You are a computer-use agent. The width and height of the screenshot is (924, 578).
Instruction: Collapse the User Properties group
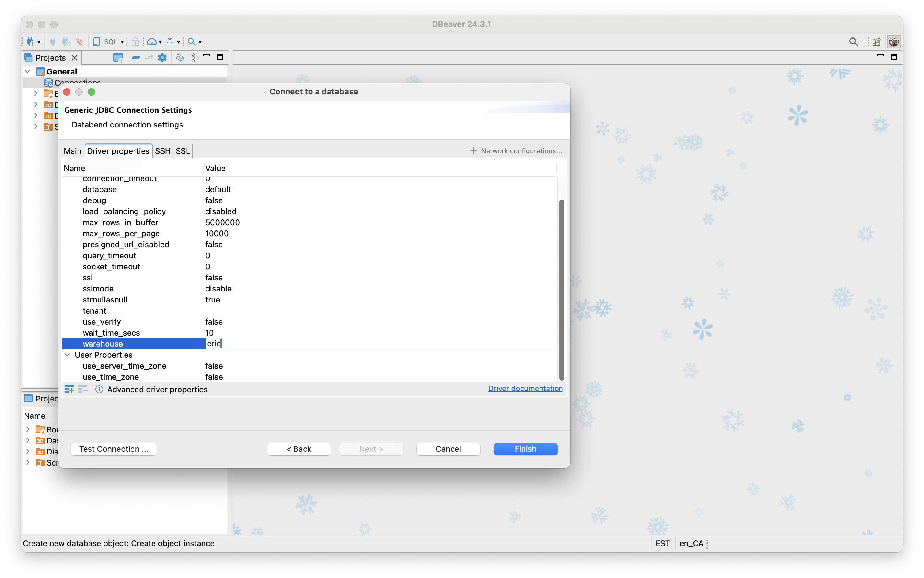click(x=67, y=355)
